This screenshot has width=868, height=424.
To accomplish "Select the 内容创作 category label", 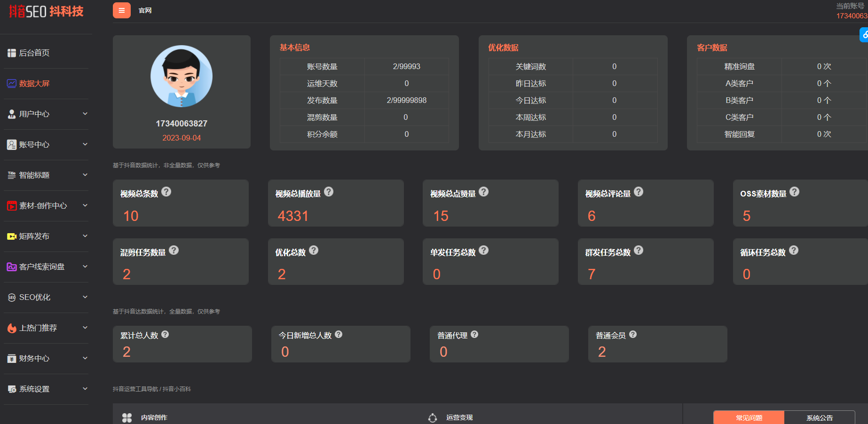I will pos(154,417).
